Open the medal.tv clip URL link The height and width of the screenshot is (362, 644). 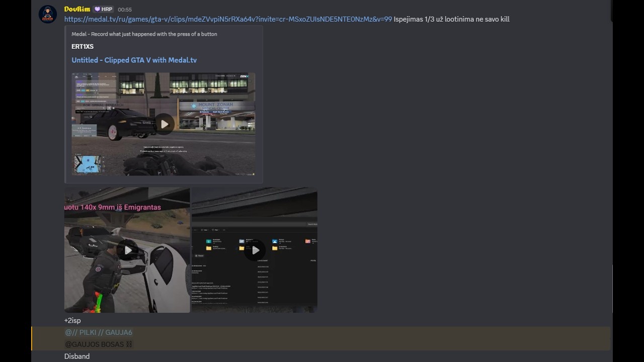pos(228,19)
